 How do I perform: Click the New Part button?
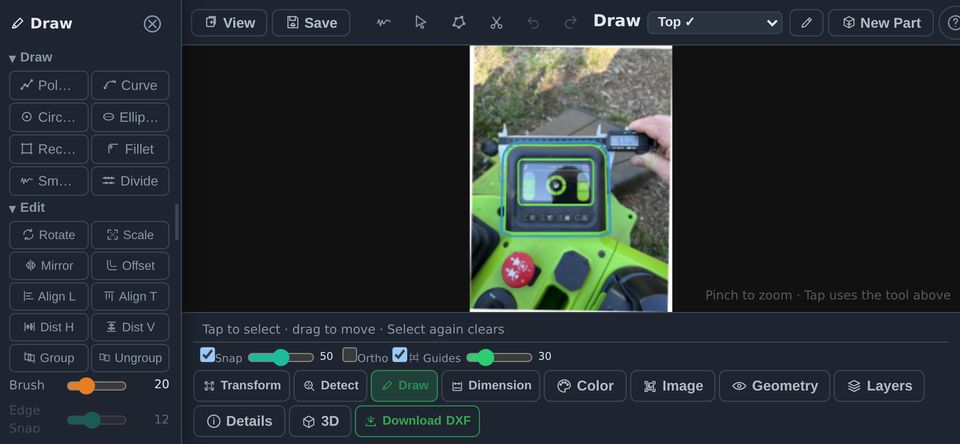coord(881,23)
